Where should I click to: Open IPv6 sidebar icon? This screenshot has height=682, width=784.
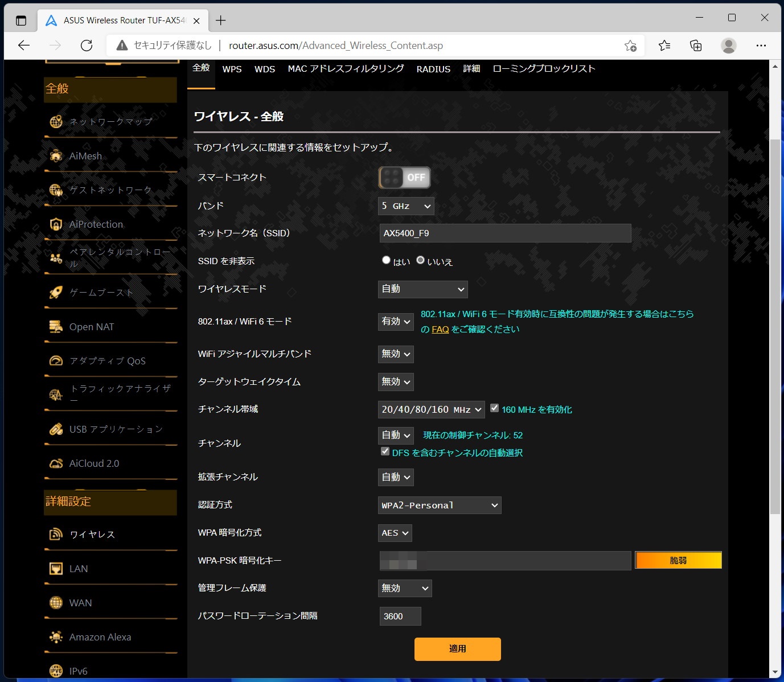tap(56, 671)
